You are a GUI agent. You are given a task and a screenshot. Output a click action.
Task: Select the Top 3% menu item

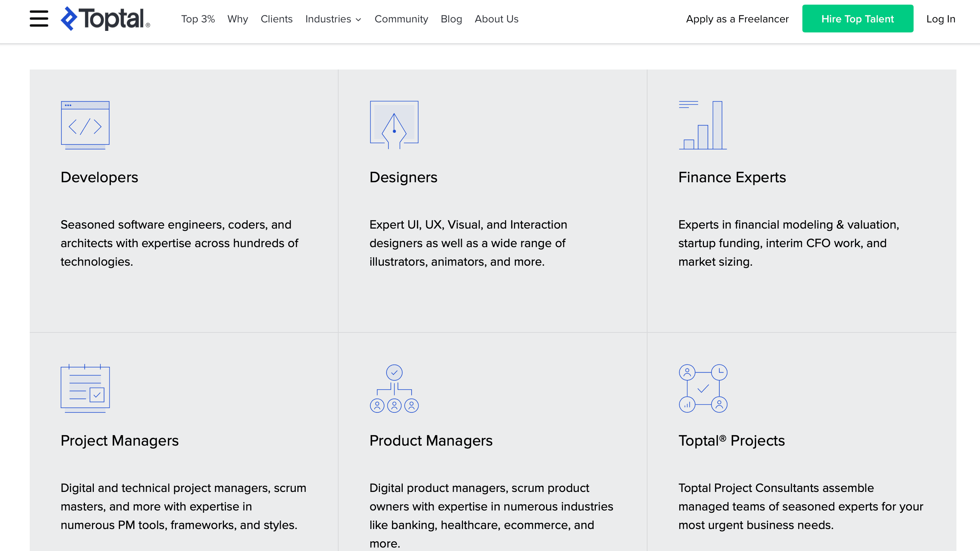pos(198,19)
